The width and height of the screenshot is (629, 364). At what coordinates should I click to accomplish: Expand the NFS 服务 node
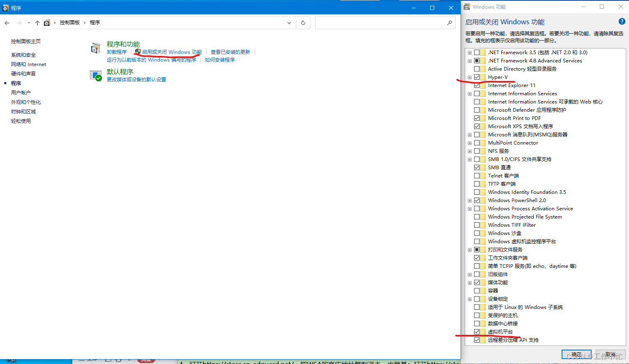(x=470, y=151)
